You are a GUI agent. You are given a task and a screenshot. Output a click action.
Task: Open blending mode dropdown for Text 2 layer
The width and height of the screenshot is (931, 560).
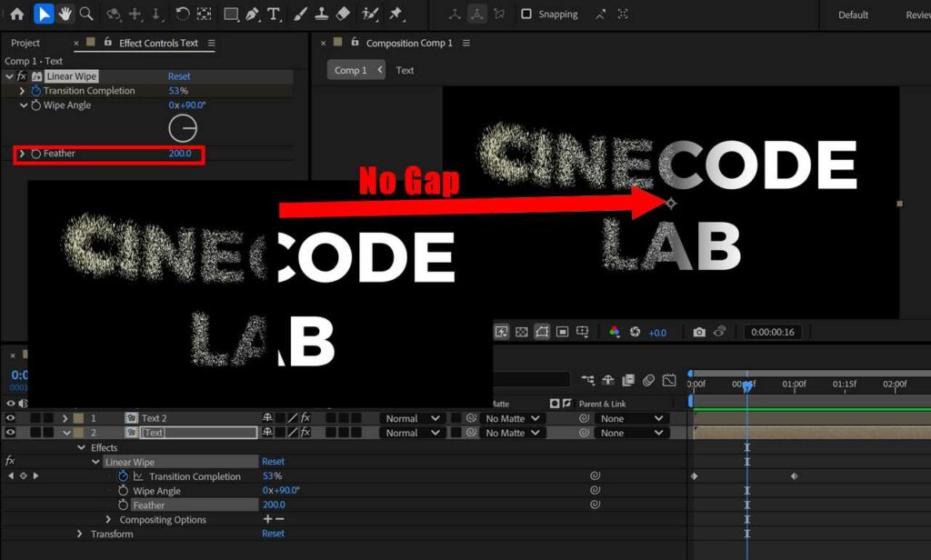tap(411, 418)
